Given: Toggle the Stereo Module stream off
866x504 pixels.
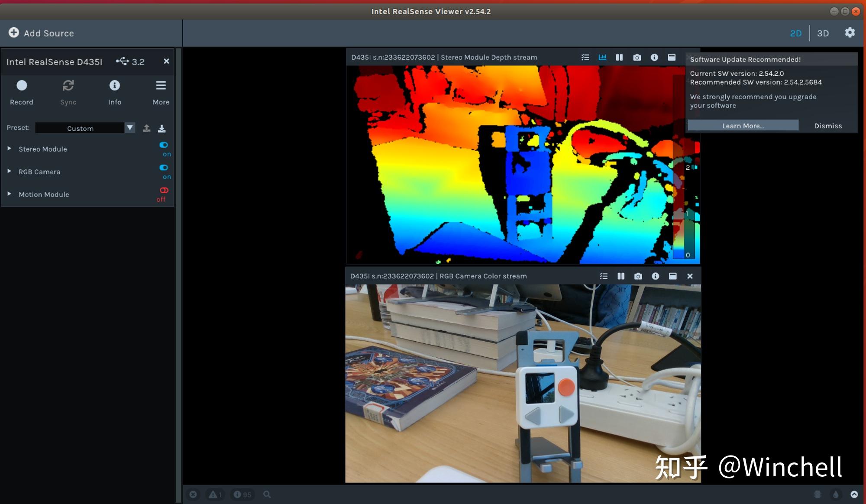Looking at the screenshot, I should pyautogui.click(x=164, y=145).
